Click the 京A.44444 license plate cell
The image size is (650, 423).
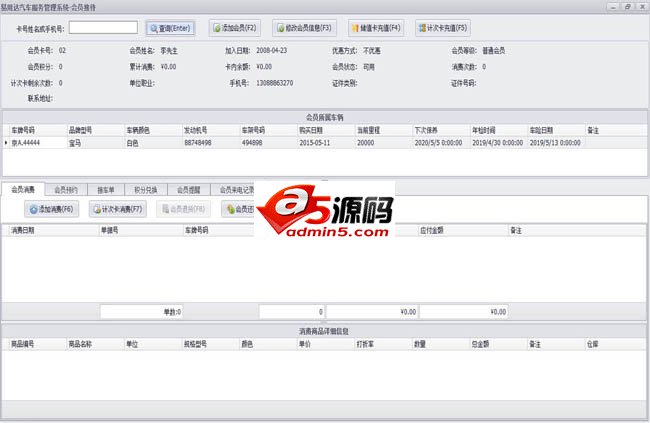point(38,143)
